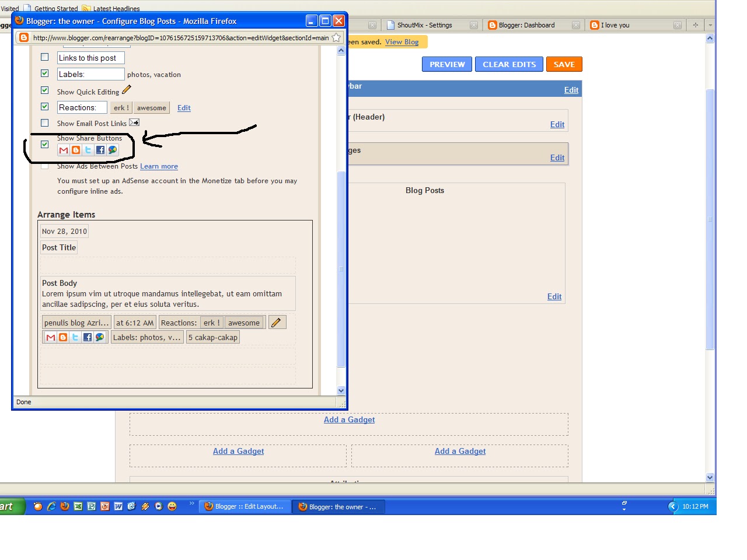Screen dimensions: 747x560
Task: Click the Blogger icon under Show Share Buttons
Action: click(76, 150)
